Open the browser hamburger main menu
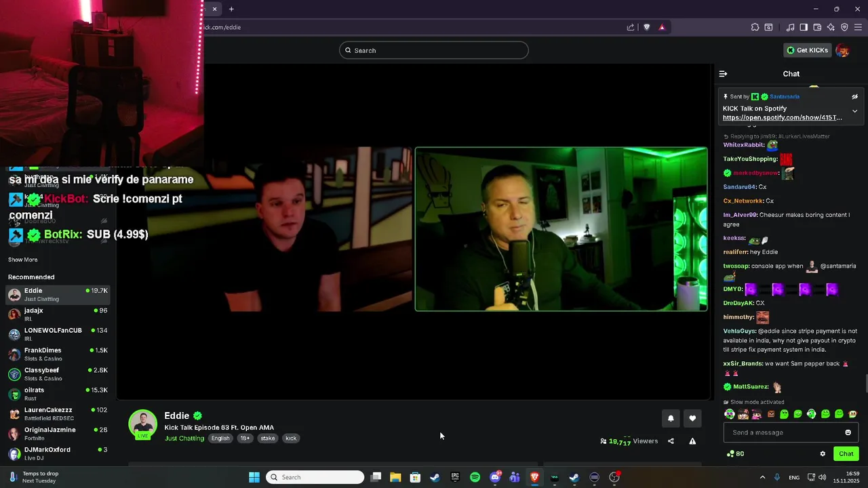The height and width of the screenshot is (488, 868). pos(858,27)
